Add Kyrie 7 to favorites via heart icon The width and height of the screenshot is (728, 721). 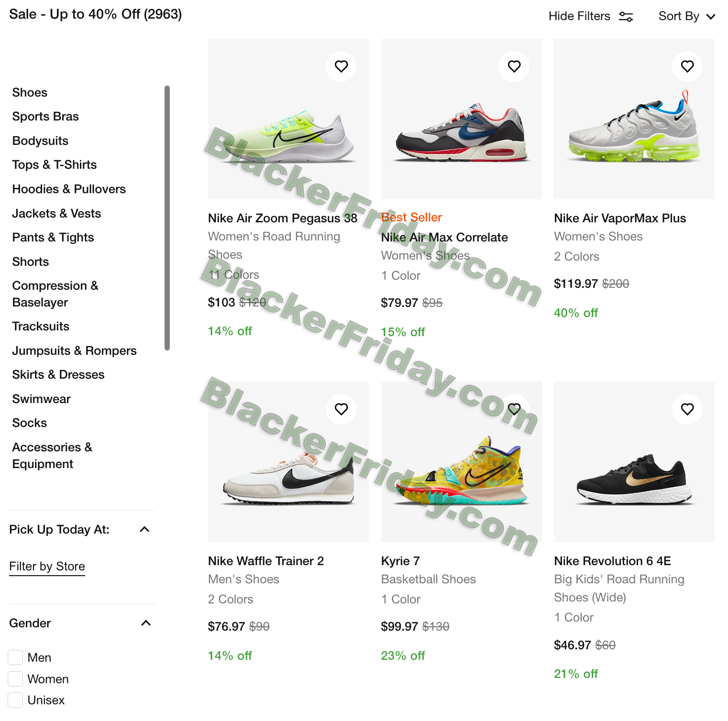514,409
